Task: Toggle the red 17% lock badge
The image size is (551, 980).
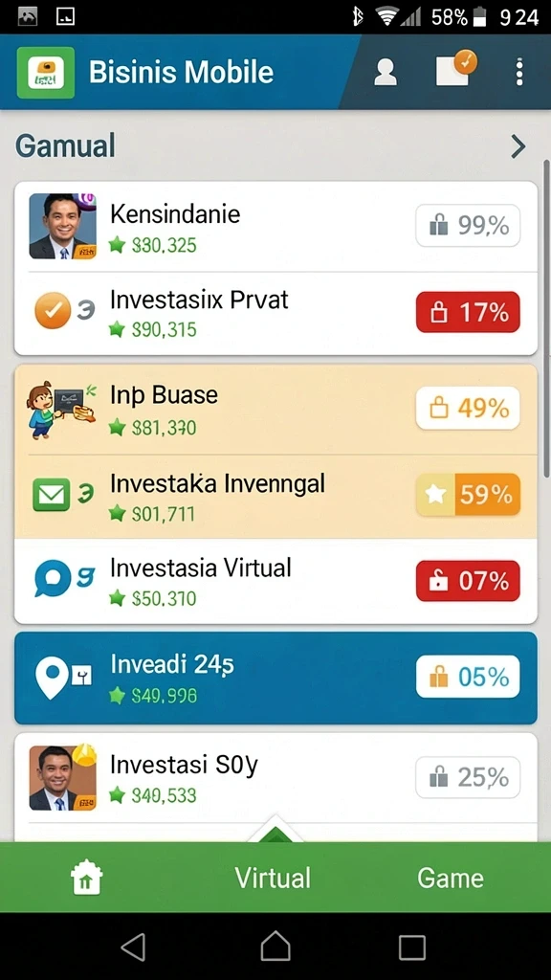Action: 468,312
